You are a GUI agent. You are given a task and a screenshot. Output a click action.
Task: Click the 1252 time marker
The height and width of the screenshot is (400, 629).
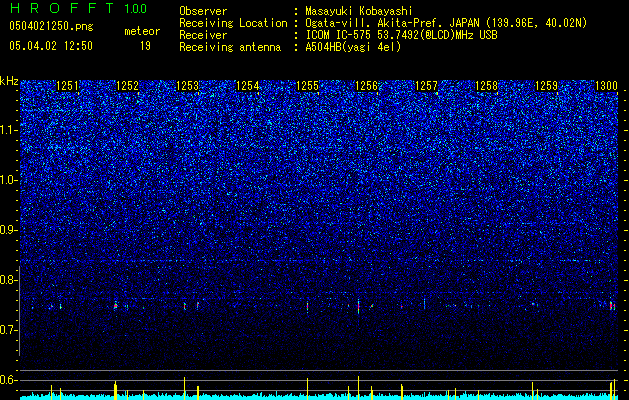click(x=127, y=86)
